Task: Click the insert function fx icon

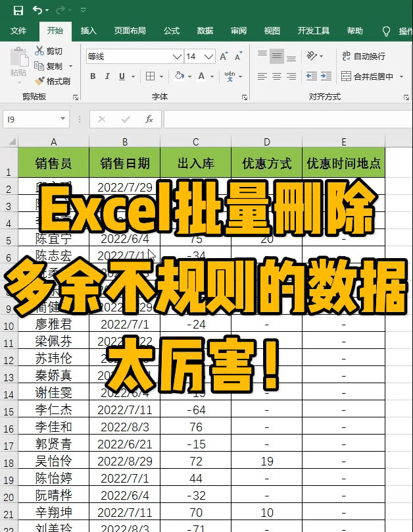Action: 149,119
